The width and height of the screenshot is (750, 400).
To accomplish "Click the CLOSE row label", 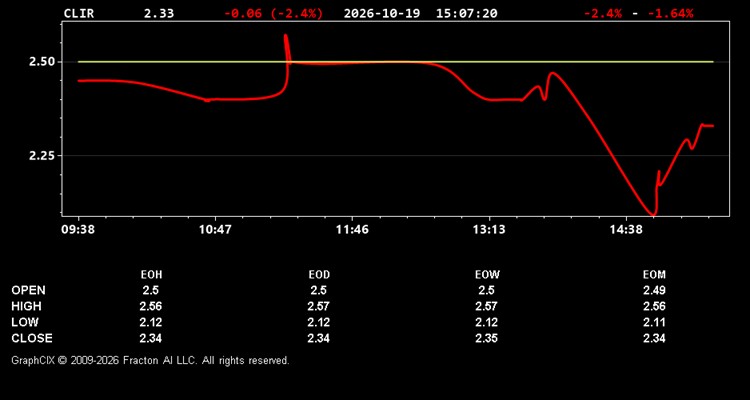I will 32,338.
